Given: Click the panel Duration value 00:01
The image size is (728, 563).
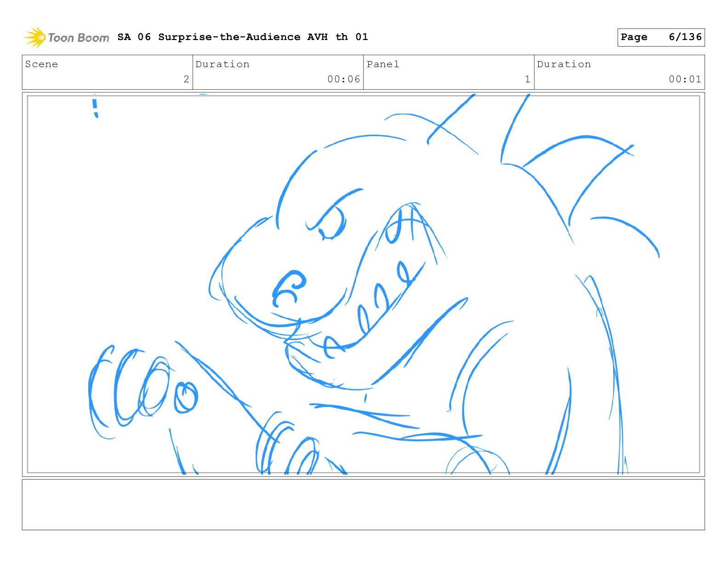Looking at the screenshot, I should tap(685, 79).
